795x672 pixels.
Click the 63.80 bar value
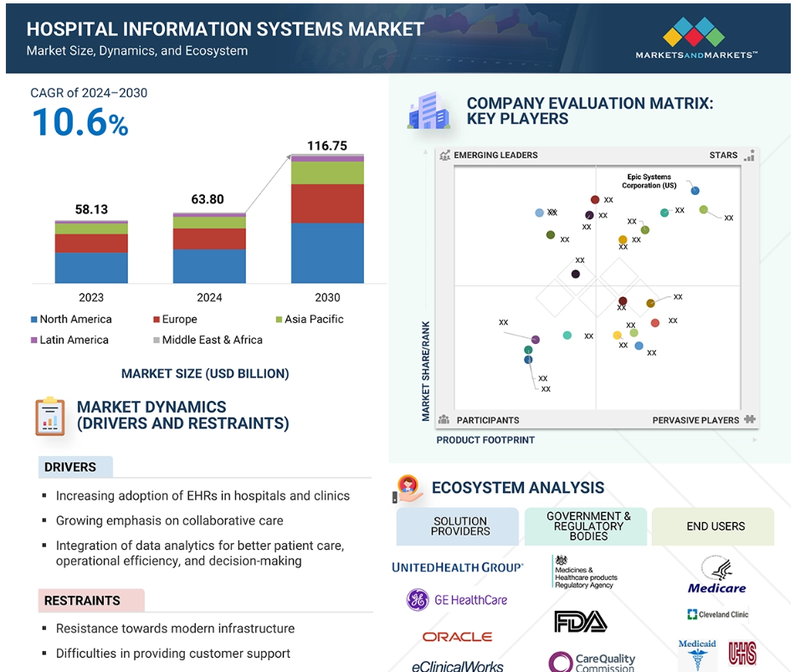[208, 199]
